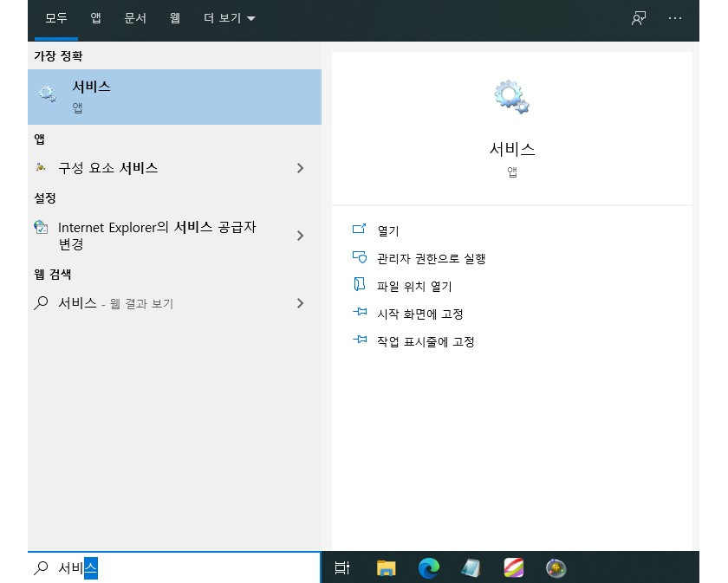Click the Internet Explorer setting icon
This screenshot has height=583, width=728.
(41, 228)
